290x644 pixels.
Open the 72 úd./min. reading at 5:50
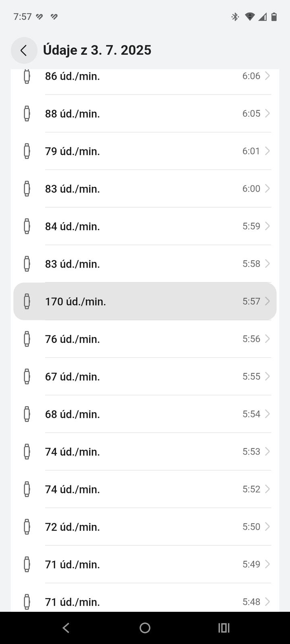[x=145, y=527]
